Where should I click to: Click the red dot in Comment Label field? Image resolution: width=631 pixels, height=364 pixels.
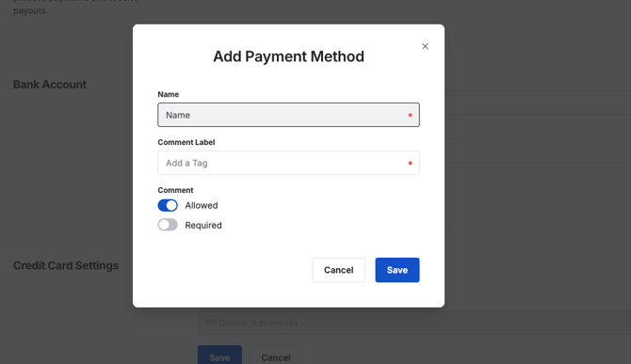(x=410, y=163)
